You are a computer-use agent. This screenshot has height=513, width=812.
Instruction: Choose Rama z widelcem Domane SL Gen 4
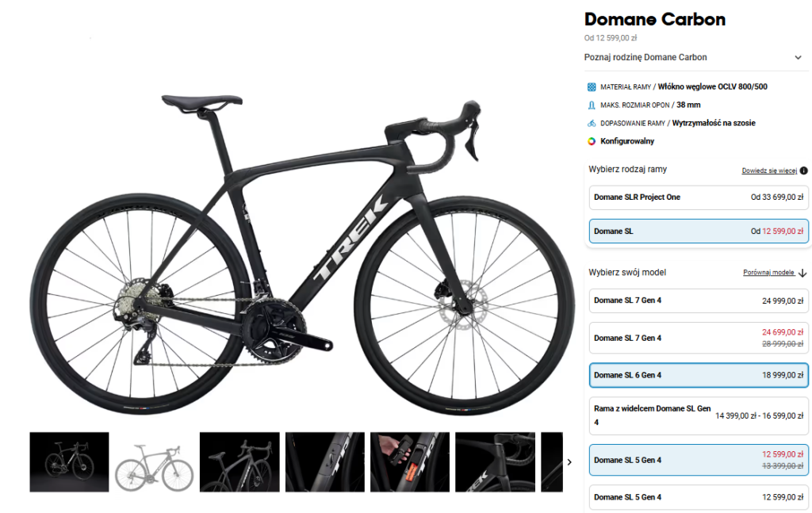699,415
